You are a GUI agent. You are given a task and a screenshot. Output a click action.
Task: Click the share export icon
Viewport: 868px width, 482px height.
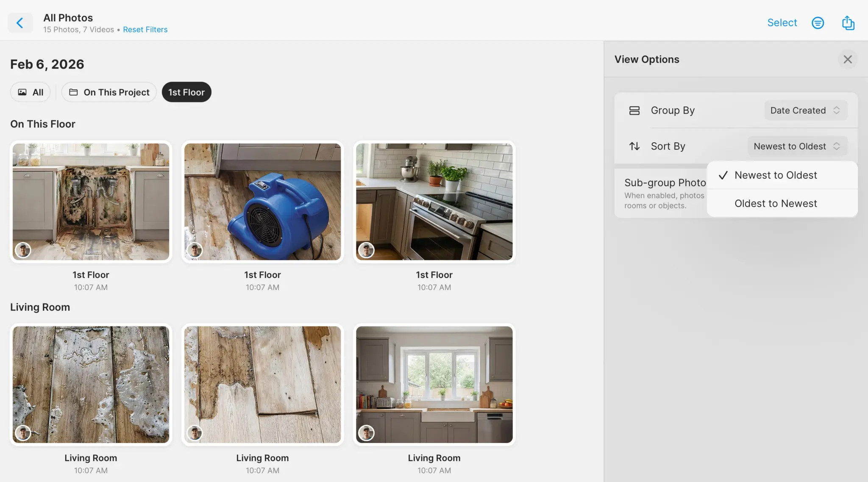point(848,23)
